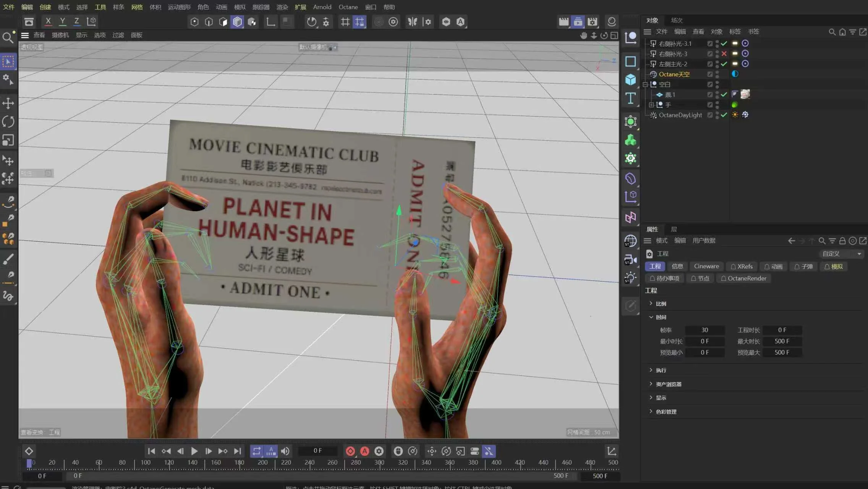Click the Cube primitive icon
The width and height of the screenshot is (868, 489).
[630, 79]
